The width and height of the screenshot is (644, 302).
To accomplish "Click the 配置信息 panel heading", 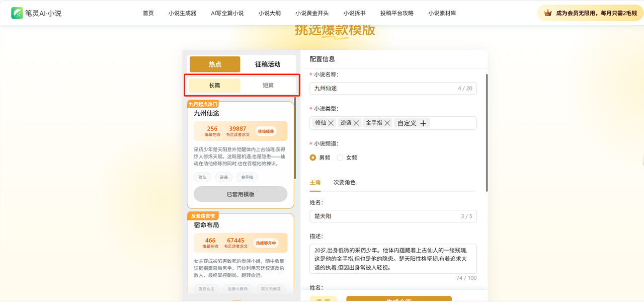I will pos(322,59).
